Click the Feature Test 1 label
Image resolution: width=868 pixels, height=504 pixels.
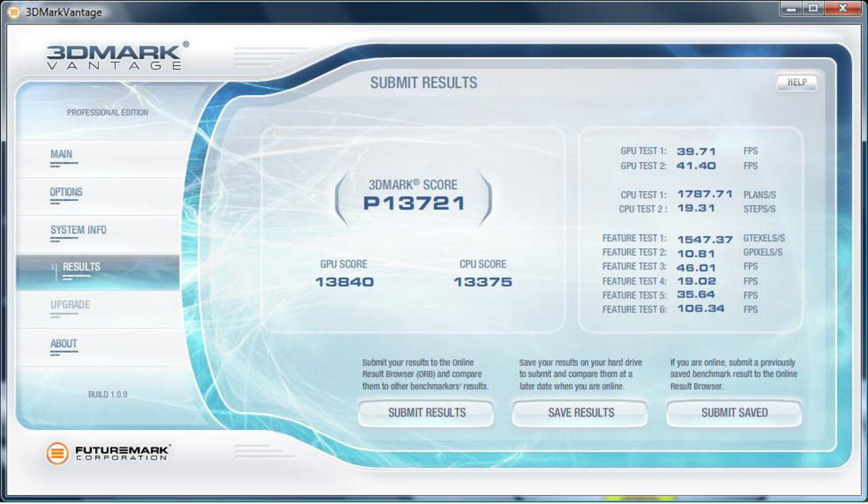[634, 238]
